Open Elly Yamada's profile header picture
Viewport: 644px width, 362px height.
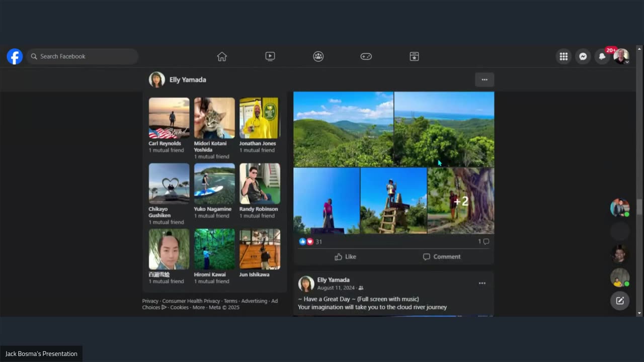click(157, 79)
